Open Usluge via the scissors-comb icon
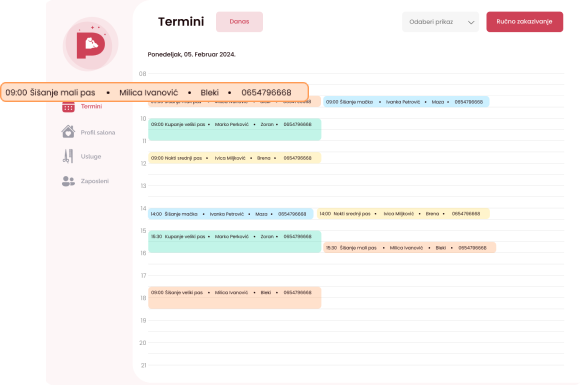 click(68, 156)
